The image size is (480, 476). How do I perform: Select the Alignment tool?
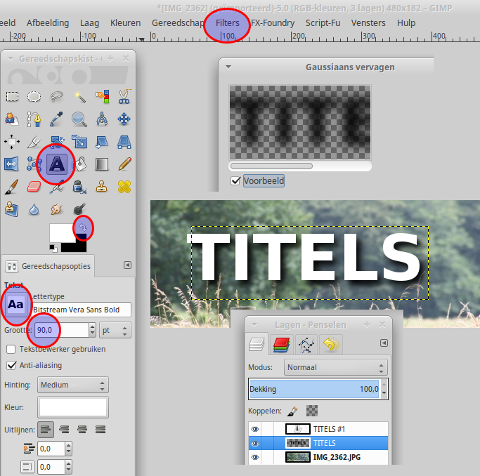[12, 142]
